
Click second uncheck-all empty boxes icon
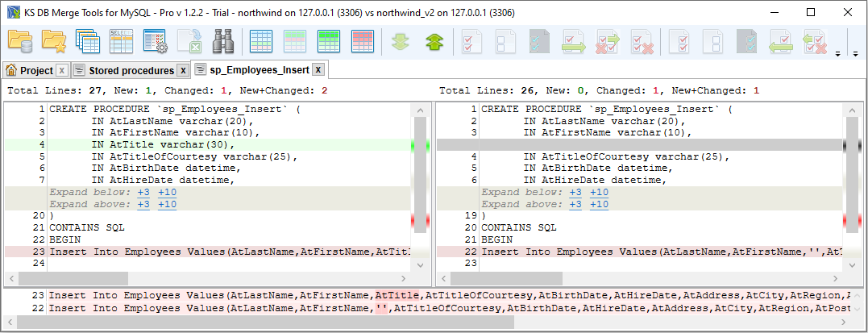(714, 42)
